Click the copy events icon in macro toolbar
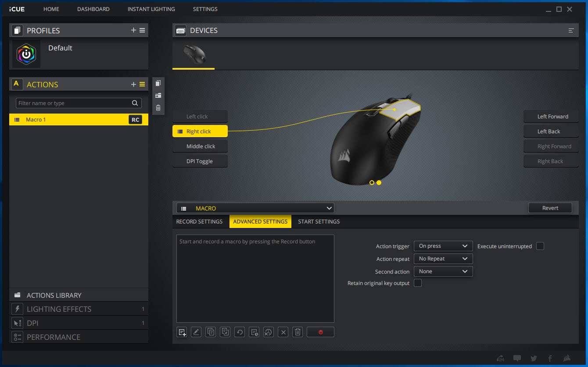 (x=211, y=332)
